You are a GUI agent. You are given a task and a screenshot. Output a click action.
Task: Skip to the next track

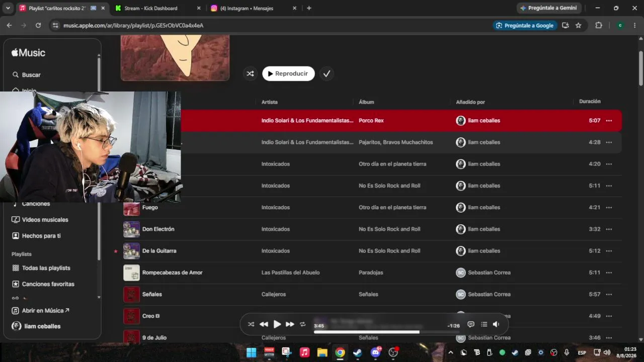click(290, 324)
